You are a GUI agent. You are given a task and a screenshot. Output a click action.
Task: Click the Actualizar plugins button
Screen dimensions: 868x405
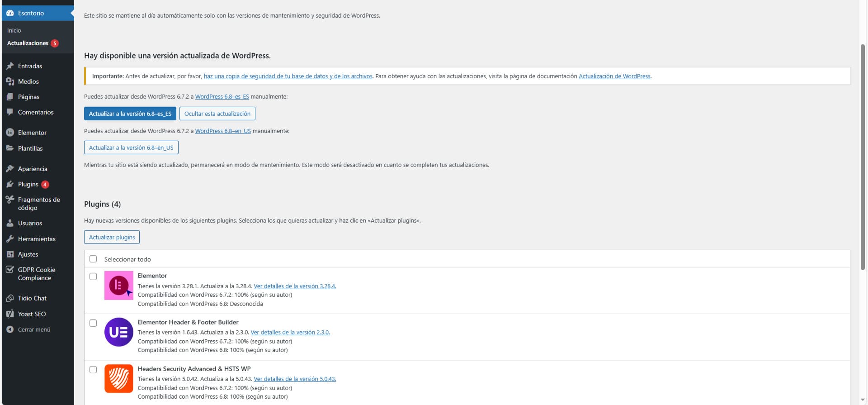112,237
